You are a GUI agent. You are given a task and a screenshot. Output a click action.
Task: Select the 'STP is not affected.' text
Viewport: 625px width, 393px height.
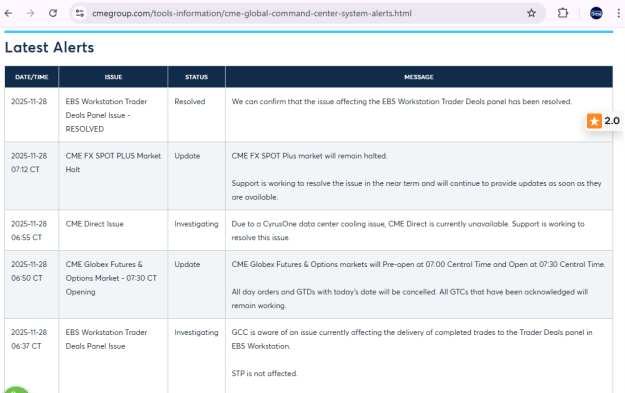(x=264, y=373)
